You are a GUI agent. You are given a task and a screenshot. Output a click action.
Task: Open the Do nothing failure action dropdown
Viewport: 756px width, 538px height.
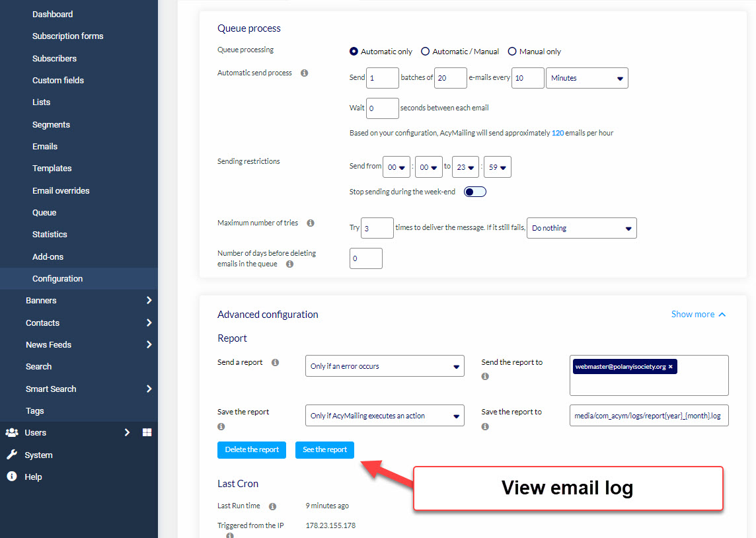click(582, 228)
